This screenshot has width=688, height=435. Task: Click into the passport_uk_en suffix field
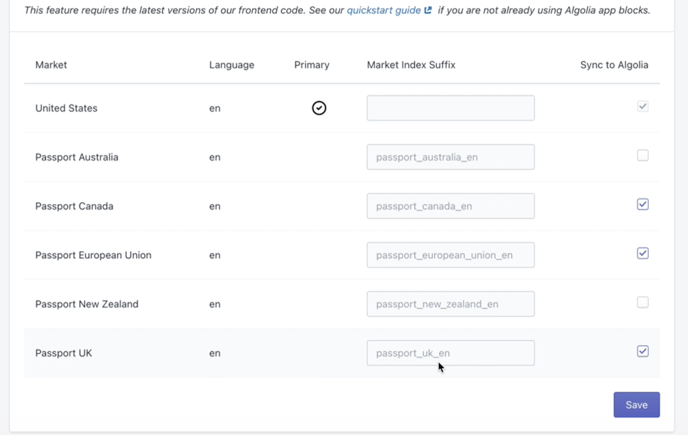click(x=450, y=353)
